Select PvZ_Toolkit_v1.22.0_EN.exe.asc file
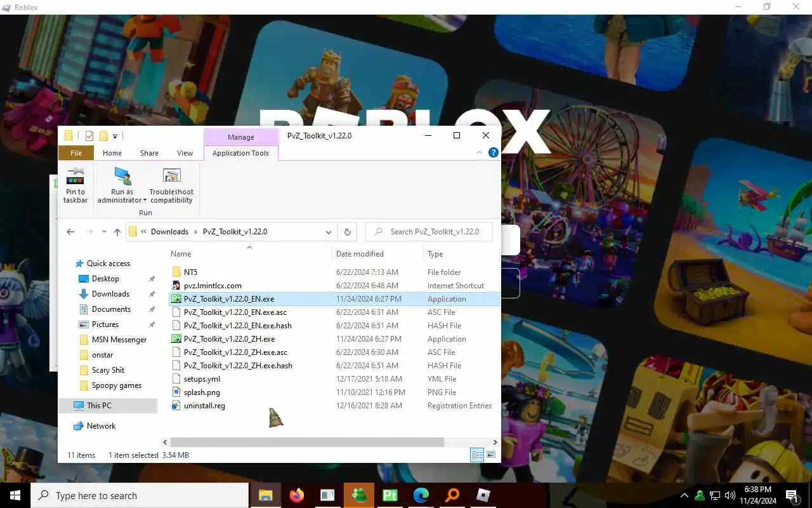This screenshot has height=508, width=812. click(235, 312)
